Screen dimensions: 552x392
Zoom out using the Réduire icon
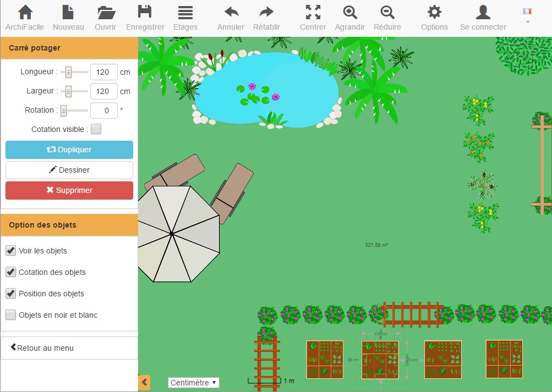point(387,12)
